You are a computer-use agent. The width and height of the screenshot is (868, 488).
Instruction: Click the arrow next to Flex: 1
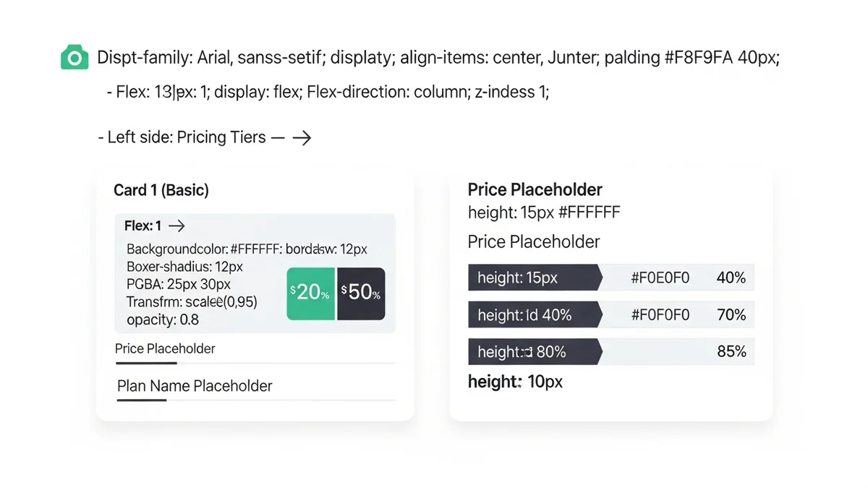(x=176, y=226)
